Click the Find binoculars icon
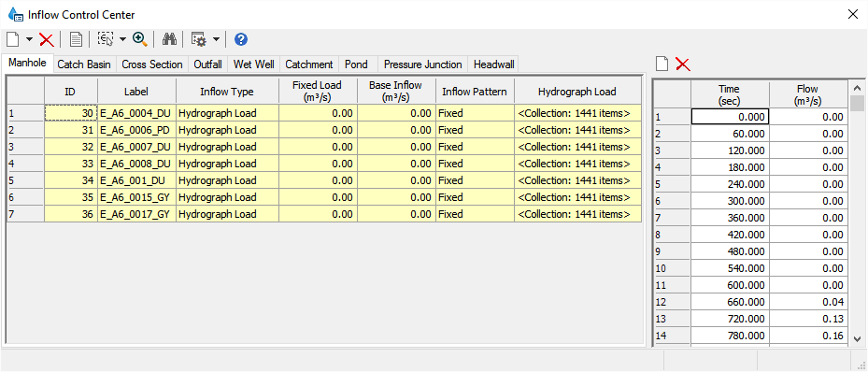This screenshot has height=372, width=868. 169,39
